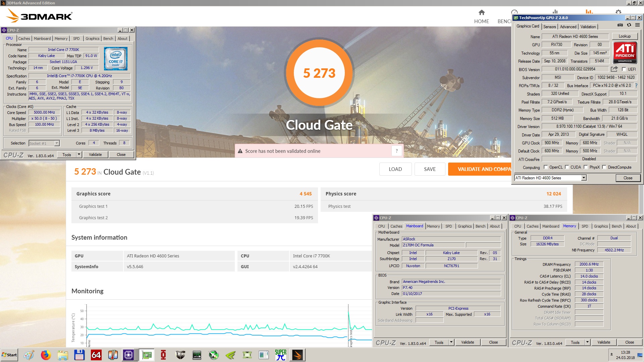Open Super PI from the taskbar
The width and height of the screenshot is (644, 362).
point(281,355)
